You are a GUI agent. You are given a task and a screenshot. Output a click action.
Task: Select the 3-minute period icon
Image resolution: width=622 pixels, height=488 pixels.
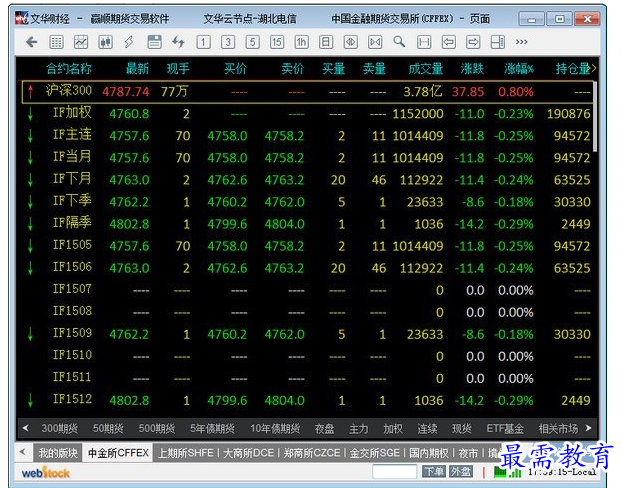tap(228, 42)
